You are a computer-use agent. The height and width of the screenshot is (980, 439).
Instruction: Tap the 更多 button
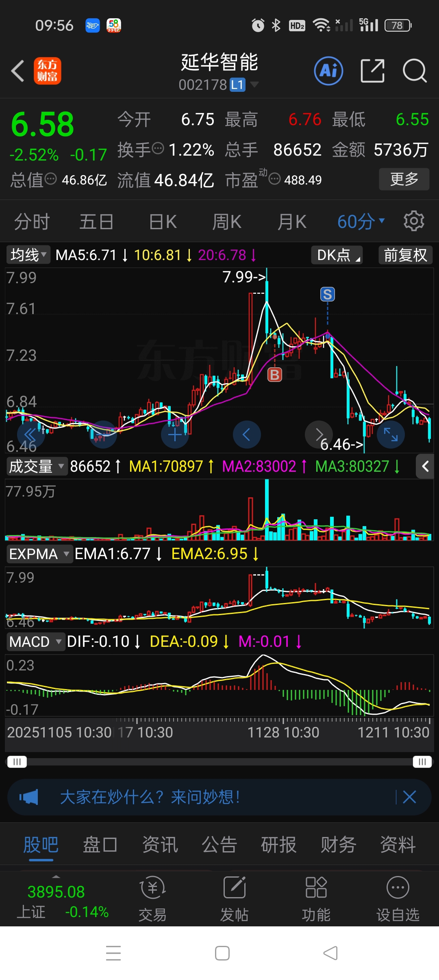[404, 179]
